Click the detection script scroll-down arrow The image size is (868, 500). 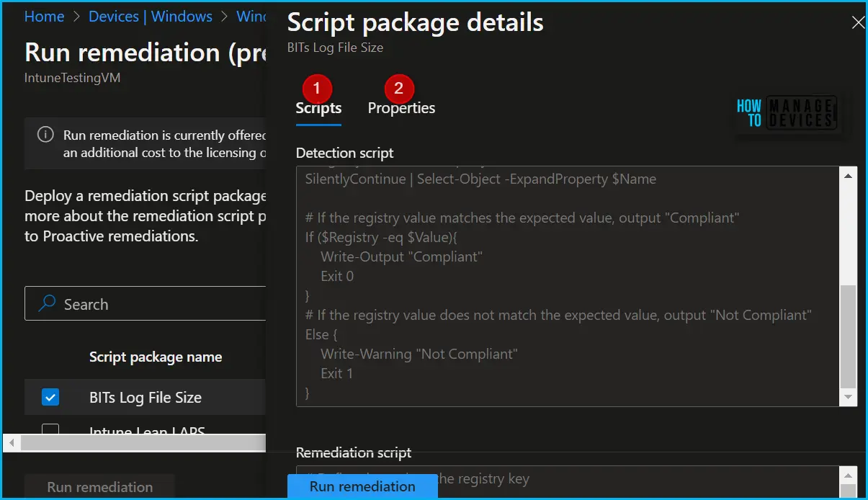coord(849,398)
